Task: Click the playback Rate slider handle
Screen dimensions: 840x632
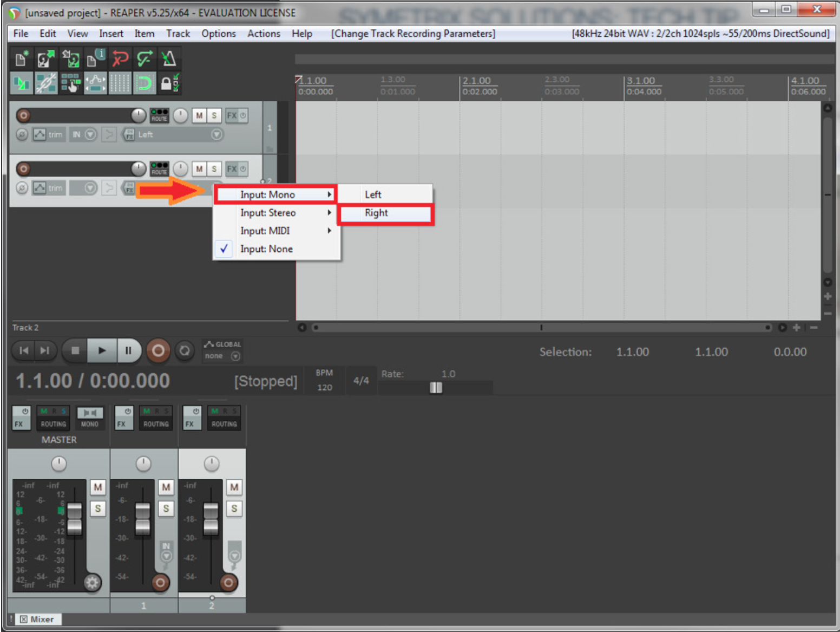Action: pos(436,387)
